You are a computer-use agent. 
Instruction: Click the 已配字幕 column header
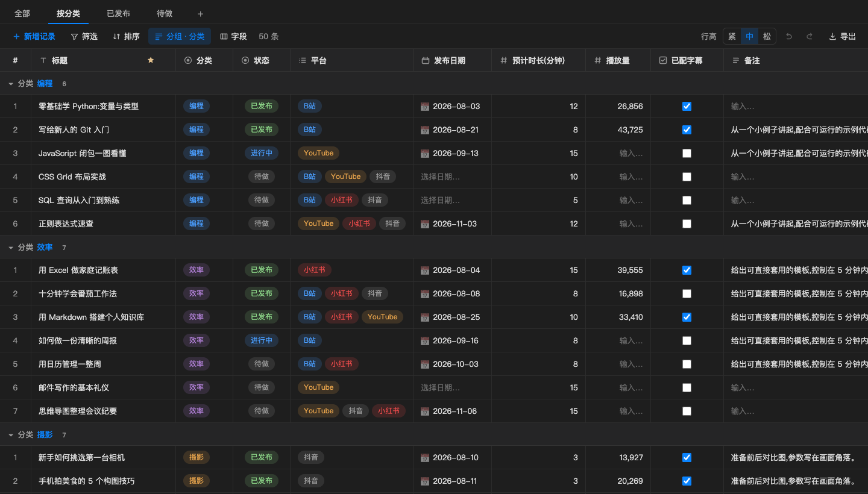pyautogui.click(x=687, y=60)
